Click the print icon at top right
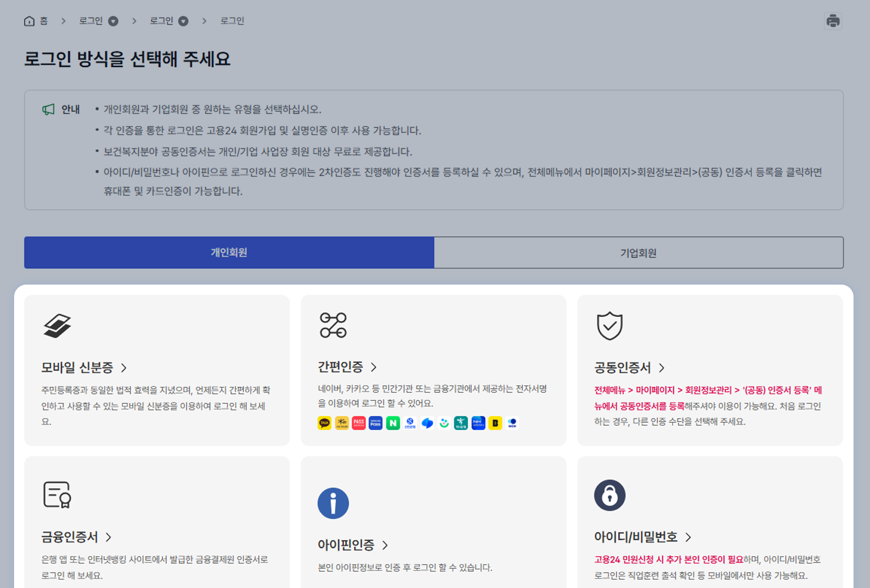 pos(833,21)
